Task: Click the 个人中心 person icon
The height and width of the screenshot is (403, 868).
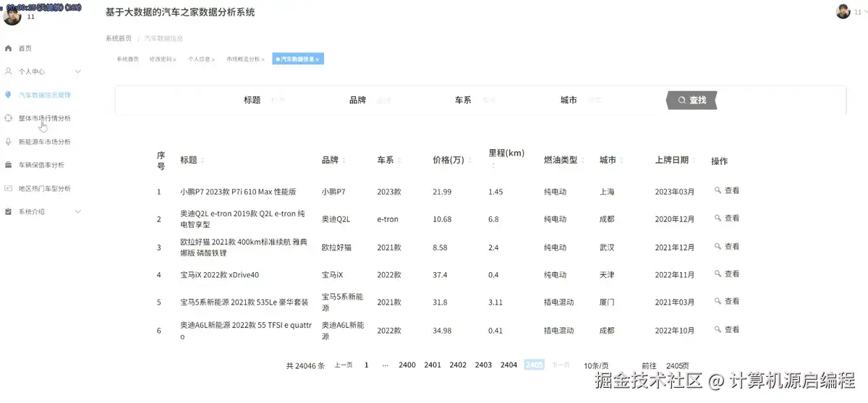Action: [8, 72]
